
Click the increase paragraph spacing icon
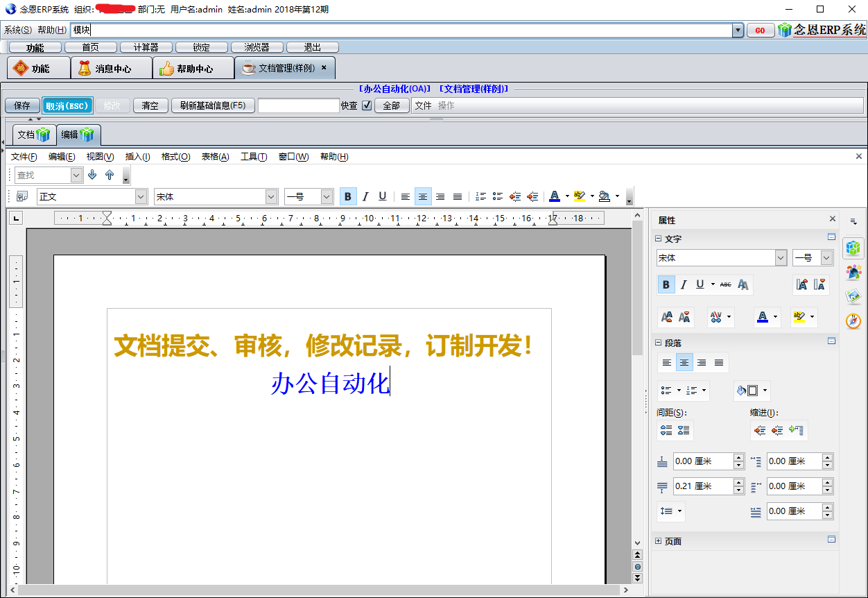pos(666,431)
